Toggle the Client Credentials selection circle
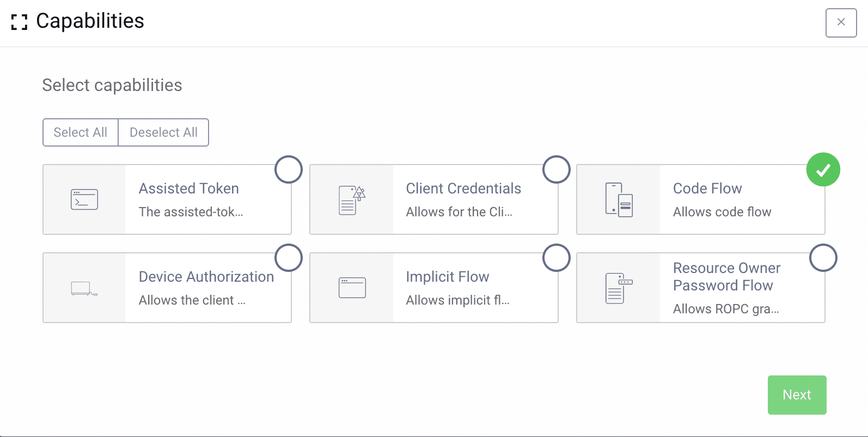Viewport: 868px width, 437px height. click(x=556, y=169)
